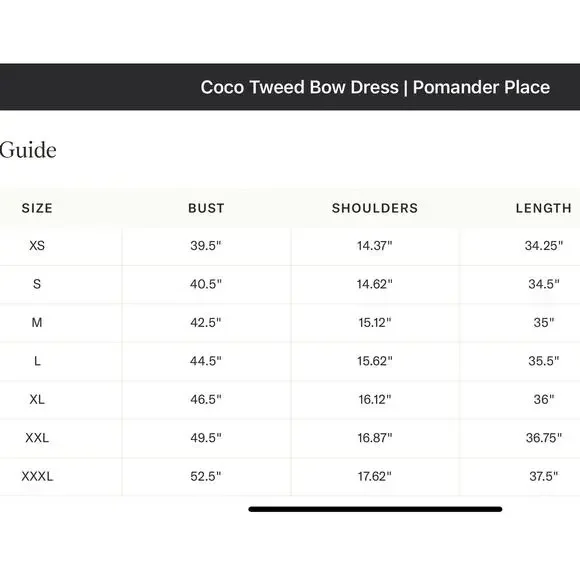The height and width of the screenshot is (580, 580).
Task: Click the L size row label
Action: (37, 361)
